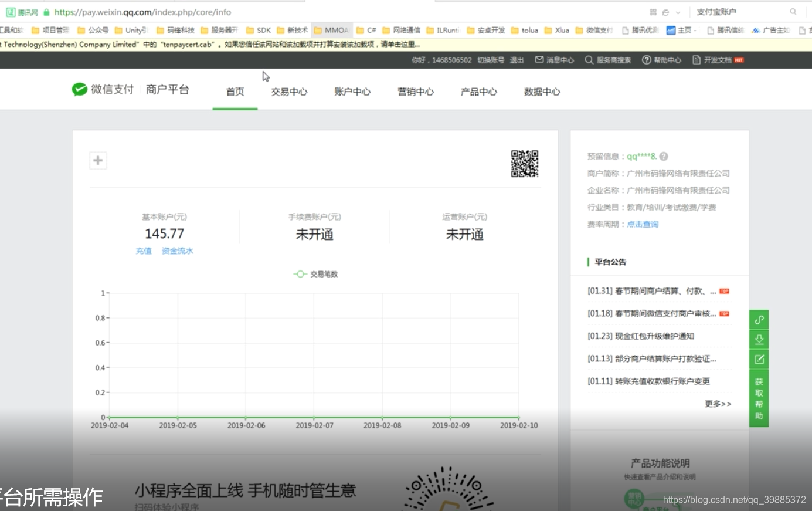Image resolution: width=812 pixels, height=511 pixels.
Task: Click the QR grid icon in address bar
Action: [653, 12]
